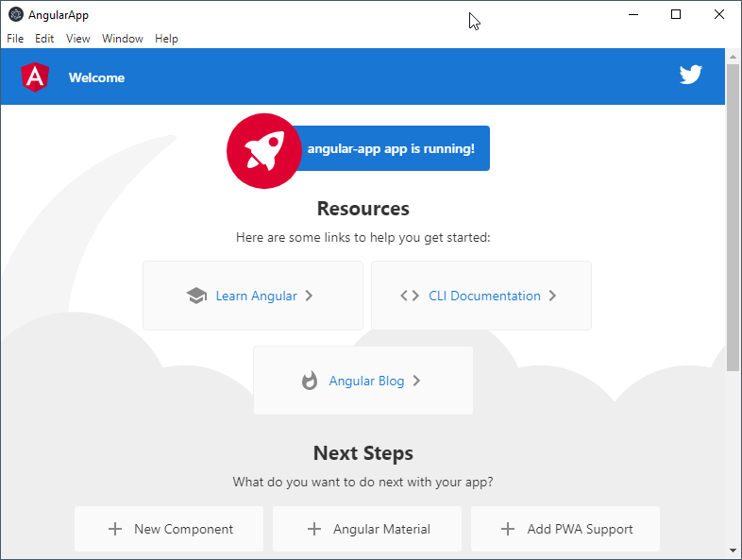
Task: Open the File menu
Action: 15,39
